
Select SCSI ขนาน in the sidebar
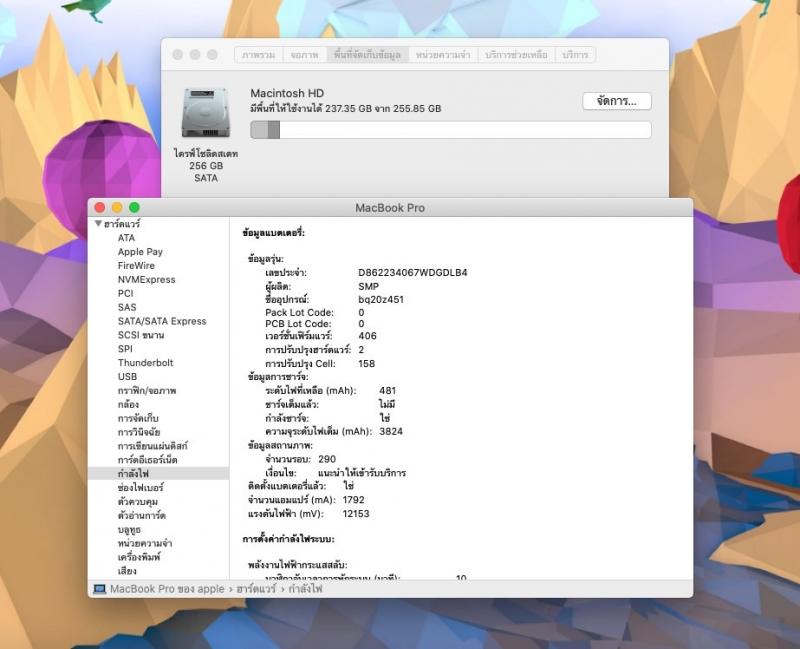[x=141, y=335]
